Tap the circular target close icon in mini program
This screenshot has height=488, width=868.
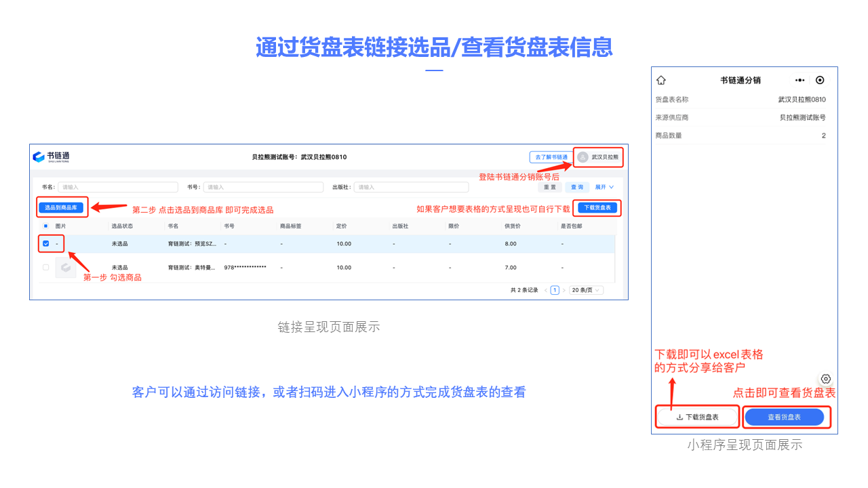click(x=820, y=80)
